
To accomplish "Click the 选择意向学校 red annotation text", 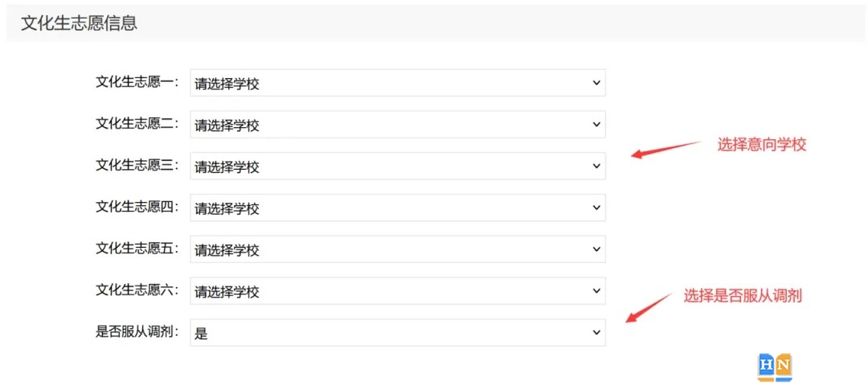I will [x=762, y=146].
